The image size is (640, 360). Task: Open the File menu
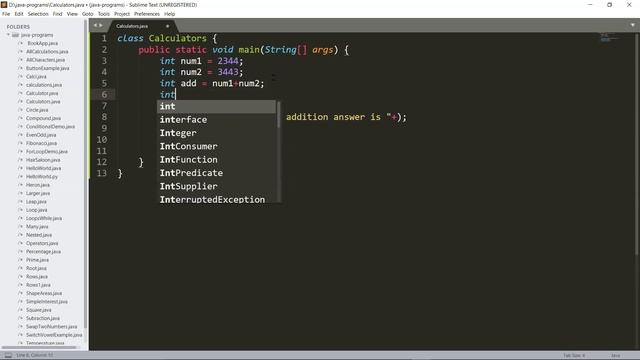[x=6, y=14]
